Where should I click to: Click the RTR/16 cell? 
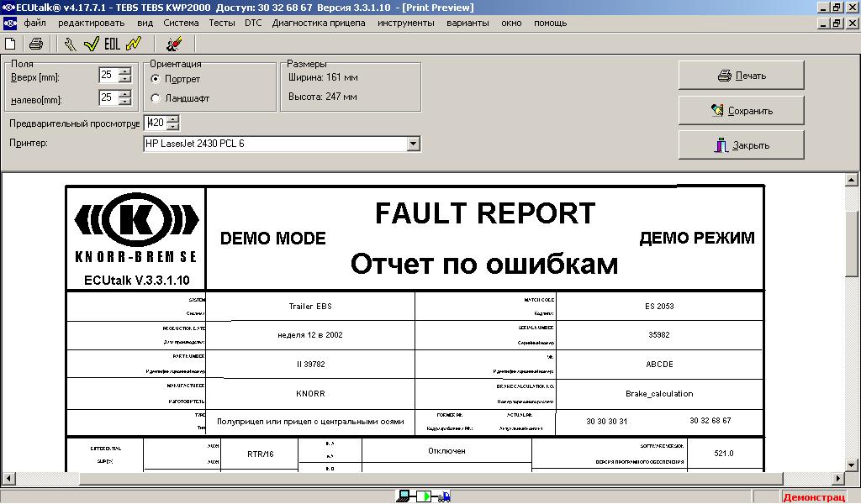pos(261,454)
